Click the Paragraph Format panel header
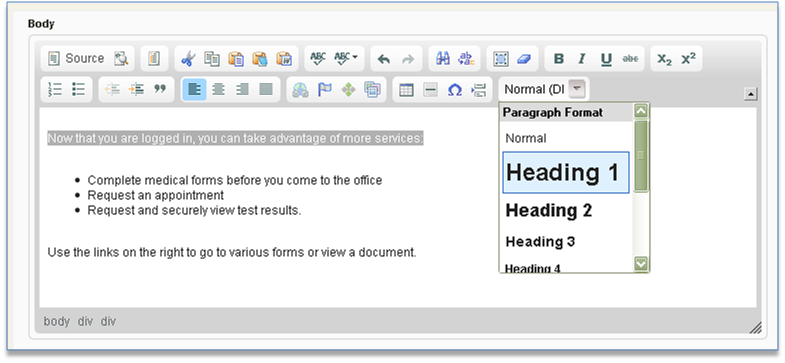The image size is (785, 363). coord(567,112)
